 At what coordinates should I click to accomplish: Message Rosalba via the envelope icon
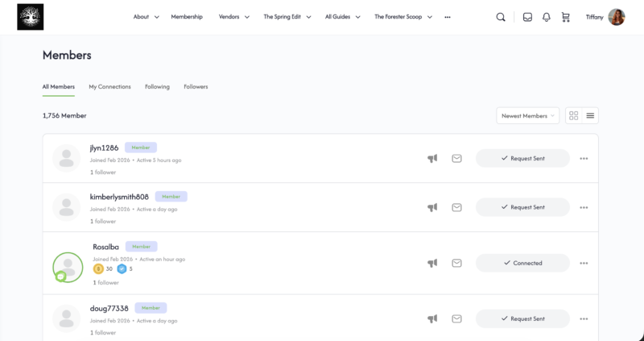coord(456,263)
